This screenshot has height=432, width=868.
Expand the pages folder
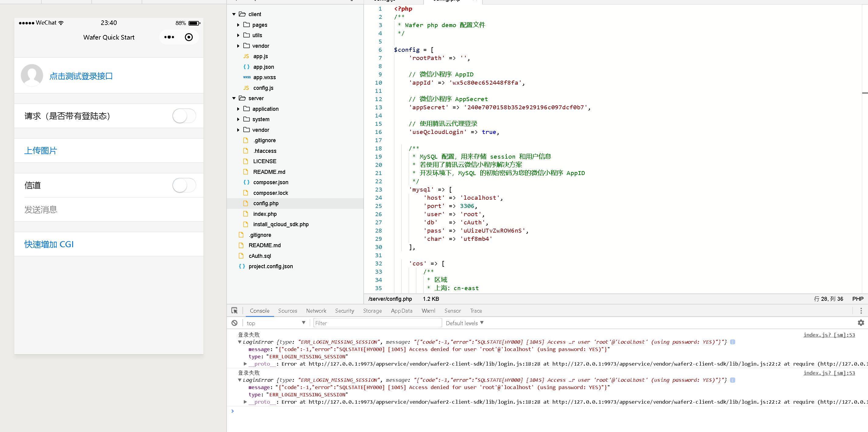(x=238, y=25)
